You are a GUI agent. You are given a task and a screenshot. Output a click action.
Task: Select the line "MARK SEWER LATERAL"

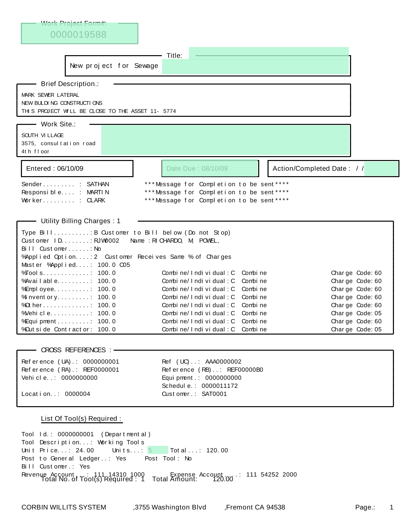click(x=50, y=95)
